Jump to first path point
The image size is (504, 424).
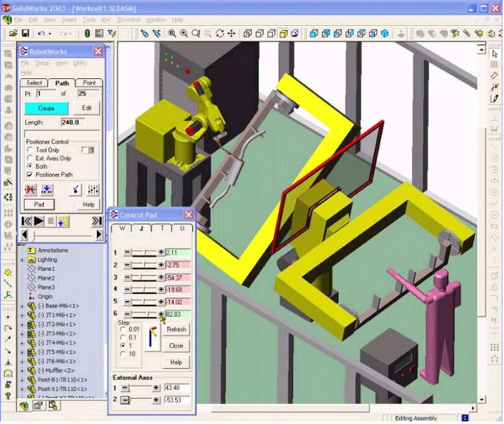click(27, 221)
